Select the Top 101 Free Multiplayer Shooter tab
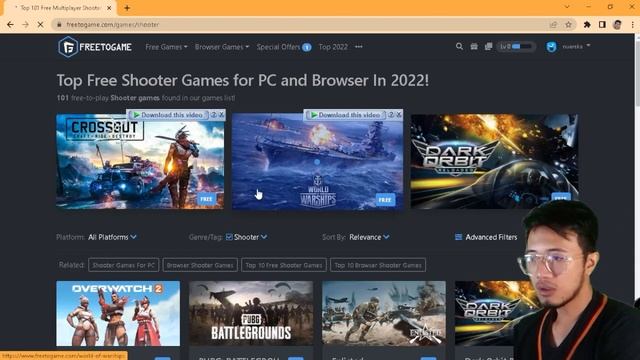640x360 pixels. (60, 8)
